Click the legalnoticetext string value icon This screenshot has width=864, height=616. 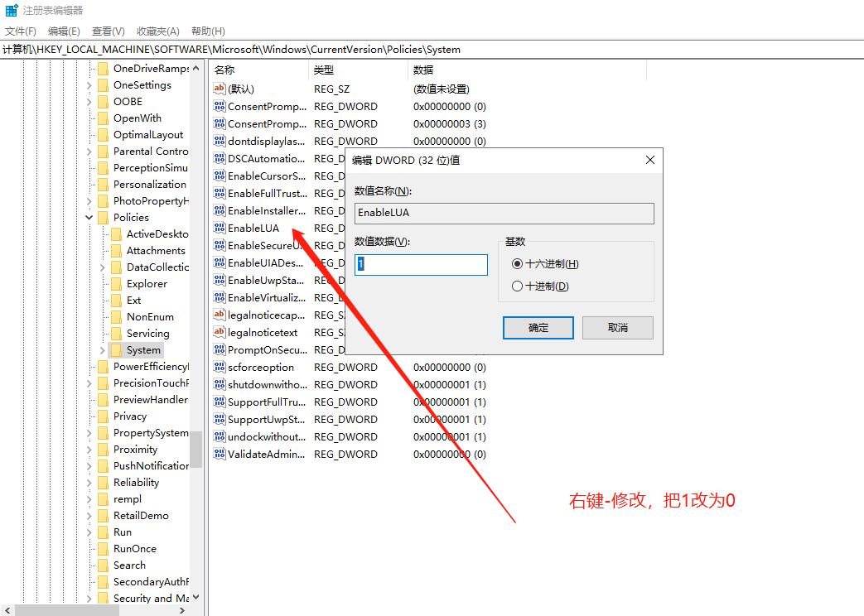[x=220, y=332]
